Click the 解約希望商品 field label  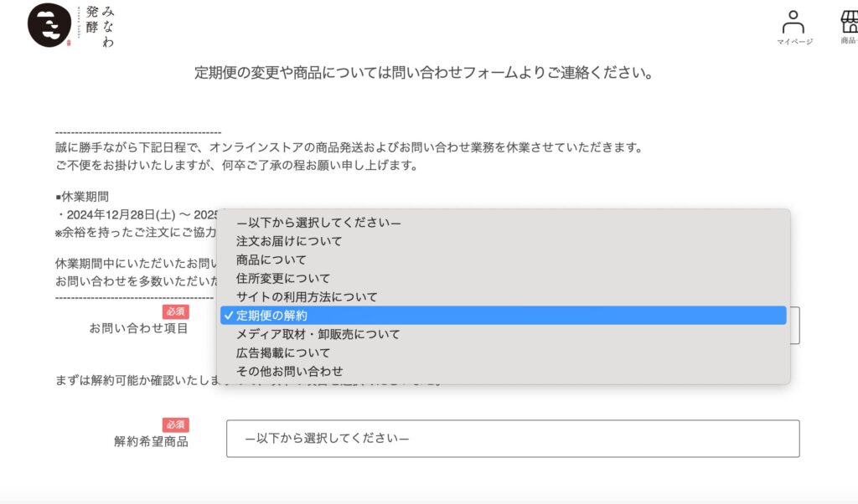(x=151, y=441)
